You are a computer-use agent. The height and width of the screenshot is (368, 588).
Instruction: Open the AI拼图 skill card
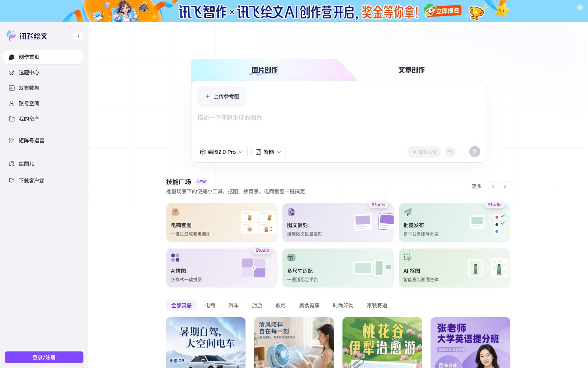[222, 268]
